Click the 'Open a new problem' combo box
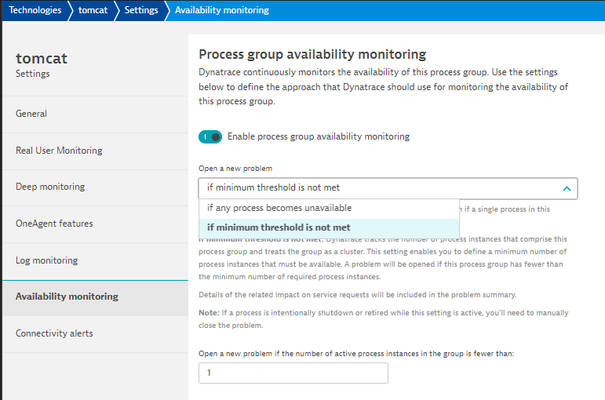The height and width of the screenshot is (400, 605). (x=380, y=187)
